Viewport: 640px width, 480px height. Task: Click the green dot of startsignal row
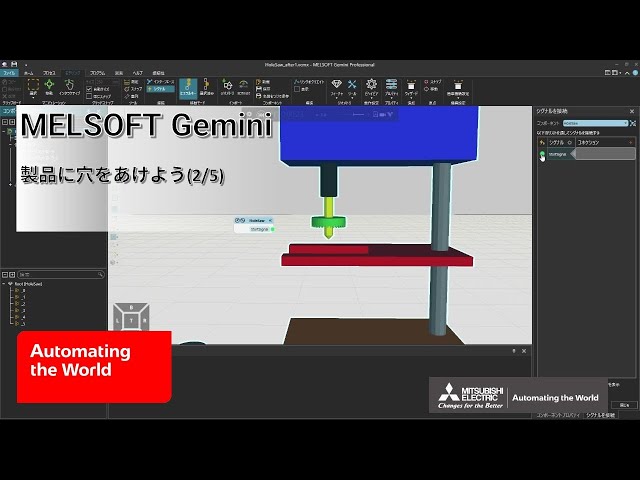(542, 154)
